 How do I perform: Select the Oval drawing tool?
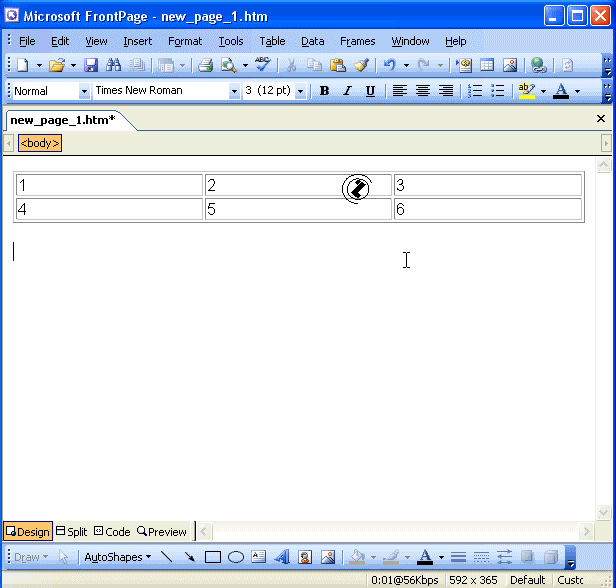(x=236, y=557)
